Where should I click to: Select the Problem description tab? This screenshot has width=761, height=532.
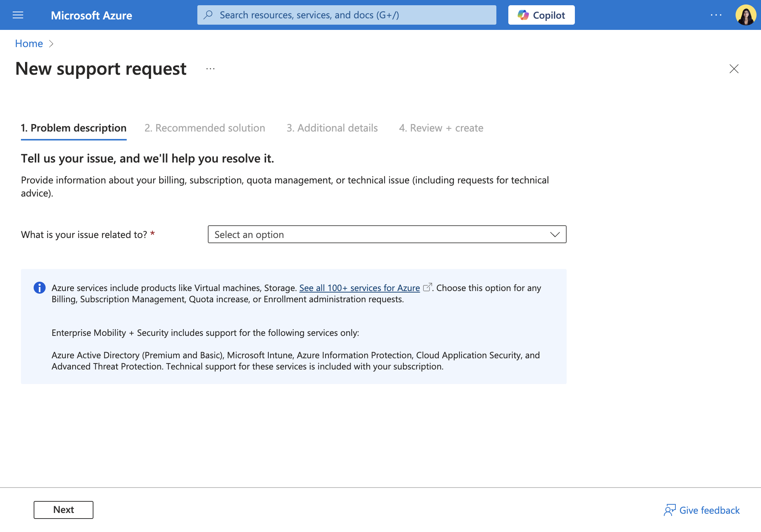click(74, 128)
